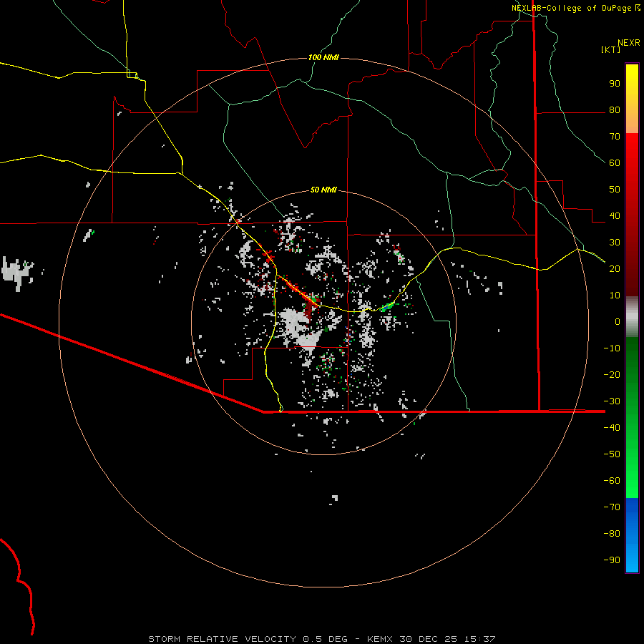
Task: Select the 50 NMI range ring label
Action: click(323, 190)
